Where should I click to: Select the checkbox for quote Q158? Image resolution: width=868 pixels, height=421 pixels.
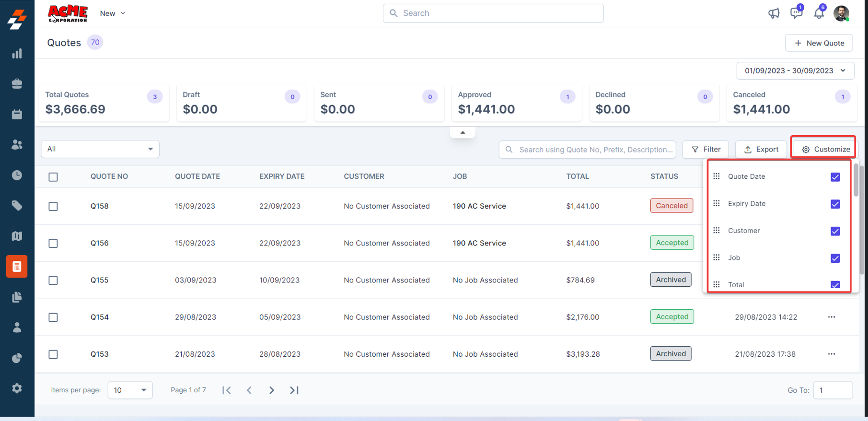(53, 206)
